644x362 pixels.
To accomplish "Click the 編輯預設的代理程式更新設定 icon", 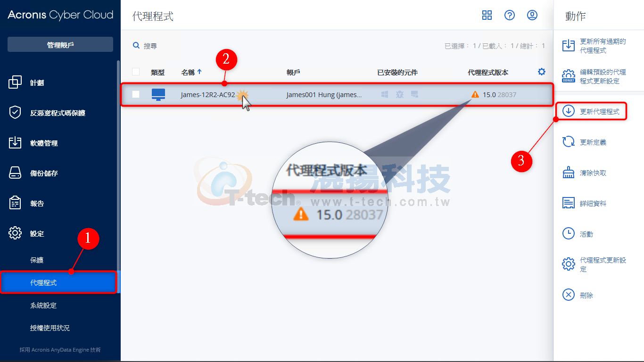I will click(569, 76).
